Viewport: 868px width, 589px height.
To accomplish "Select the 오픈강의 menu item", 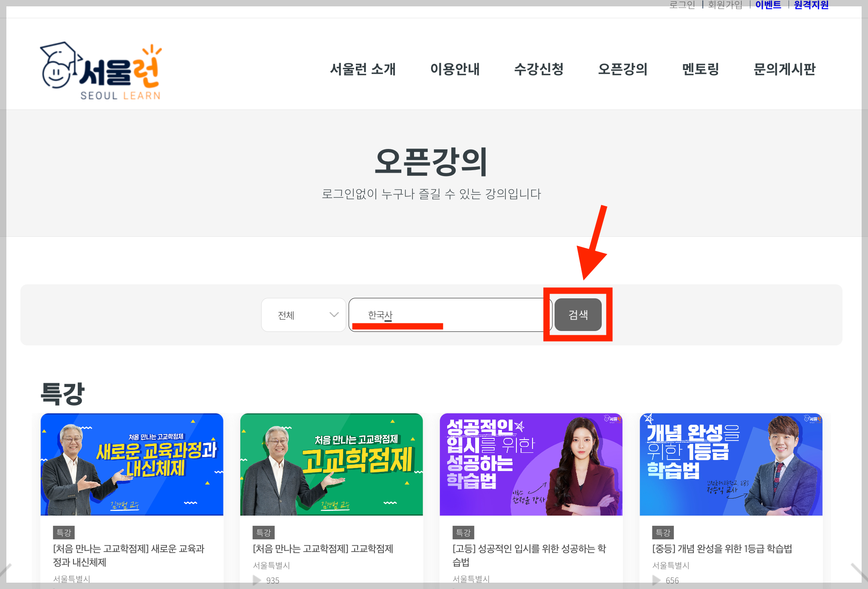I will 623,69.
